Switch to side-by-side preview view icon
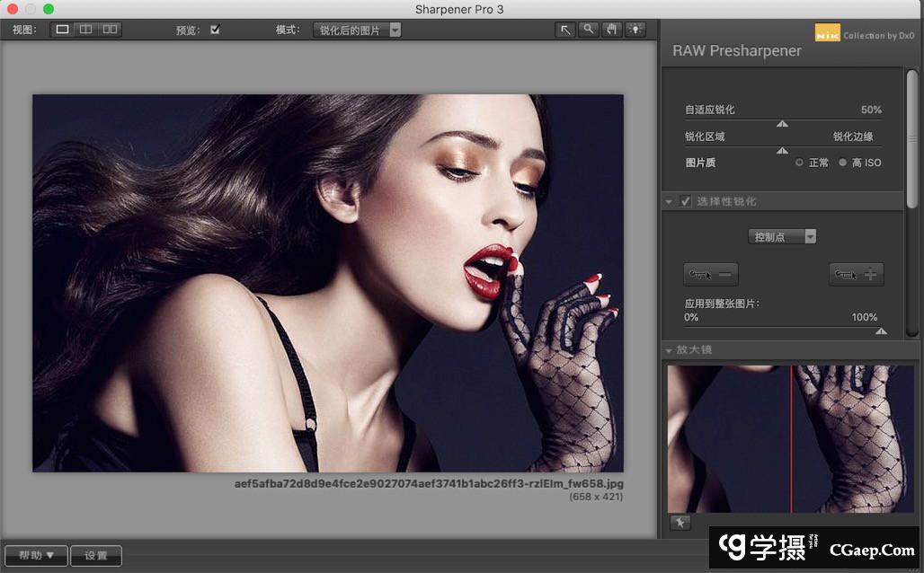 point(110,30)
